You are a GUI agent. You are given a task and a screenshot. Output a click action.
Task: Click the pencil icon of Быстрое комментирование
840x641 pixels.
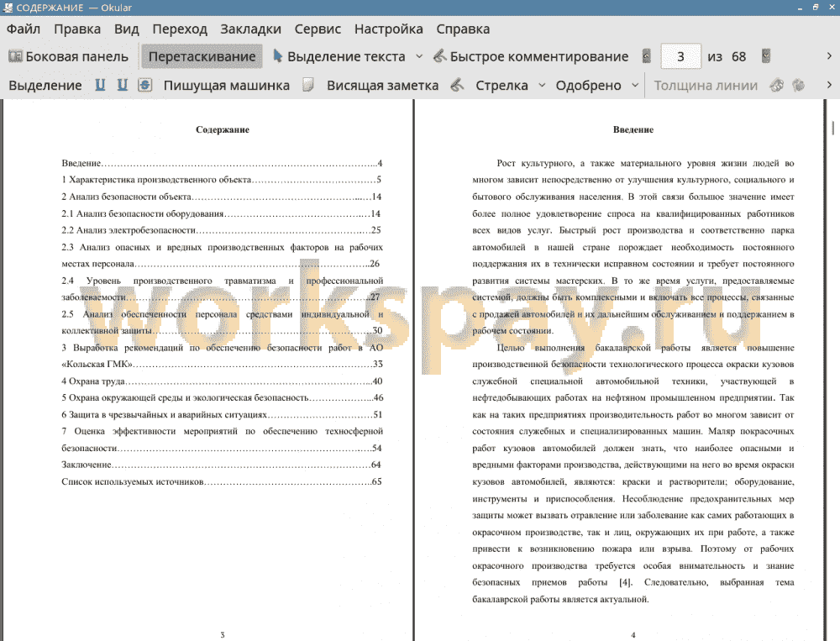(x=440, y=55)
